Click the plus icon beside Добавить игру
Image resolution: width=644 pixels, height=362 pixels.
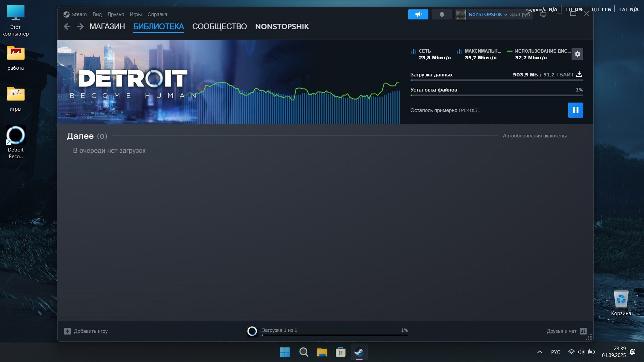pyautogui.click(x=67, y=331)
